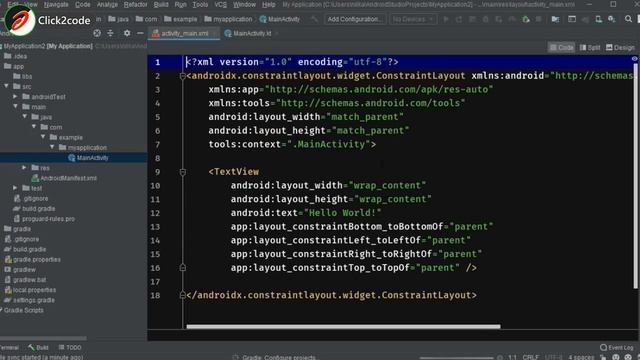The height and width of the screenshot is (360, 640).
Task: Open the SDK Manager icon
Action: coord(611,19)
